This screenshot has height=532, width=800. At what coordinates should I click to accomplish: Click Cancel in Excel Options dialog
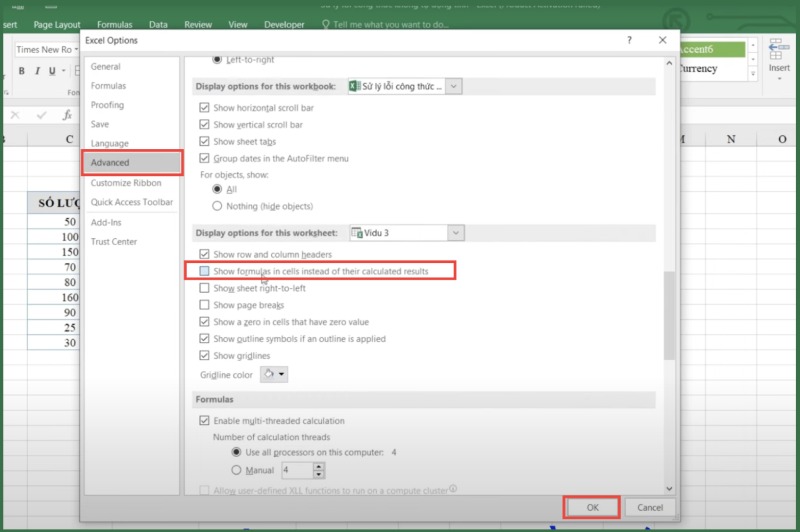pyautogui.click(x=650, y=507)
